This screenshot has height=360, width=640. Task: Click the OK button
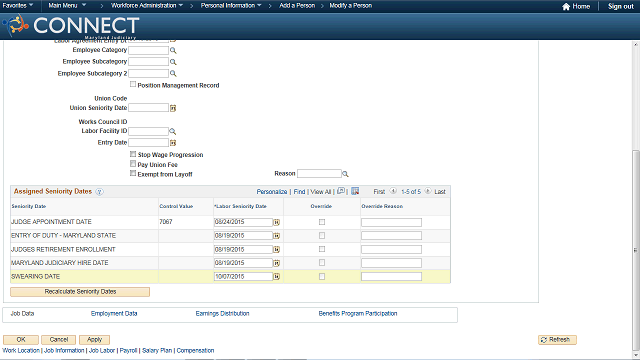[x=21, y=340]
